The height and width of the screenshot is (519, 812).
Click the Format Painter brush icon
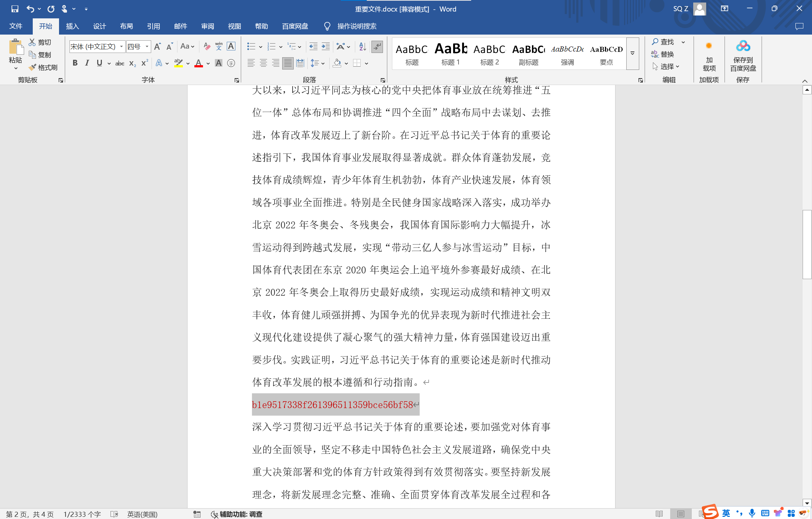click(33, 67)
